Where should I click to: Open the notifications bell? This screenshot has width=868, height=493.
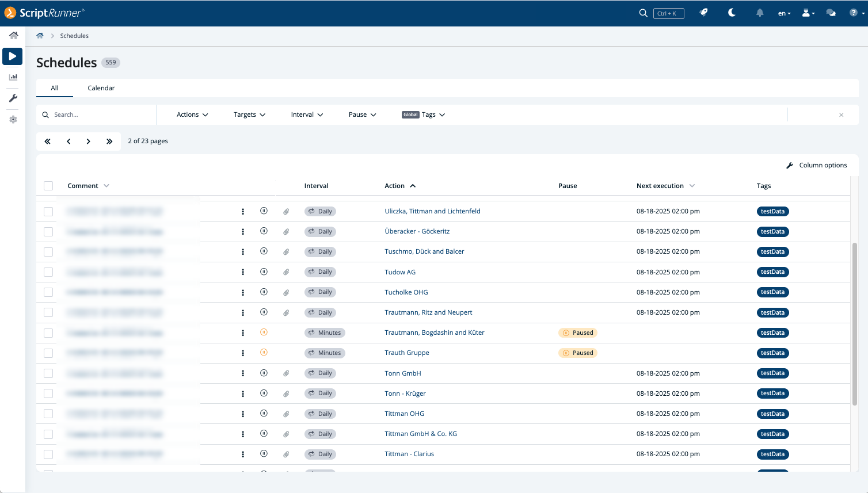point(760,13)
